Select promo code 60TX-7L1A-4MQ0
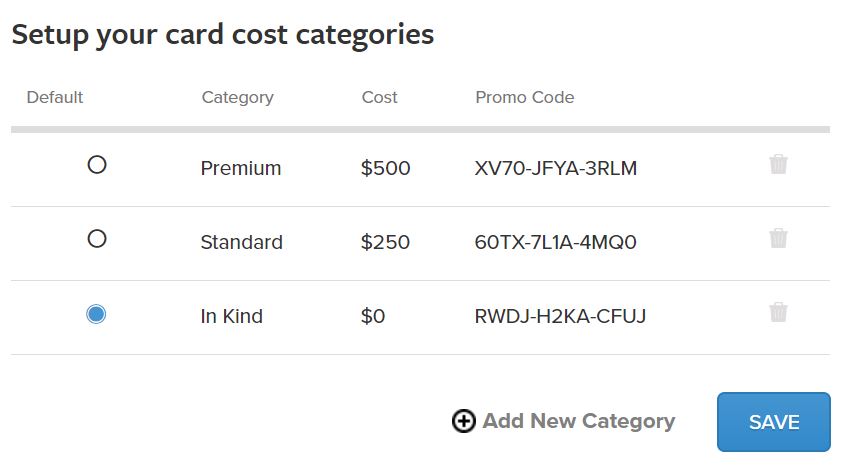 pos(555,242)
